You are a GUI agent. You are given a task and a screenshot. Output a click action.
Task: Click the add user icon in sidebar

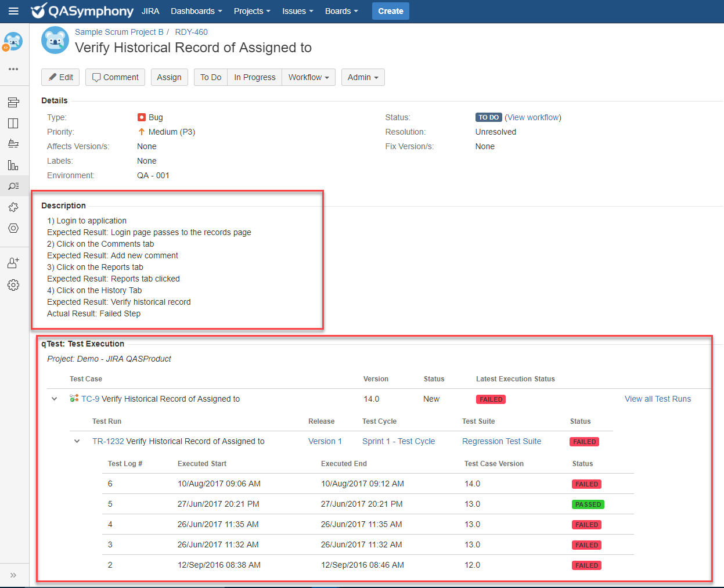pyautogui.click(x=13, y=263)
